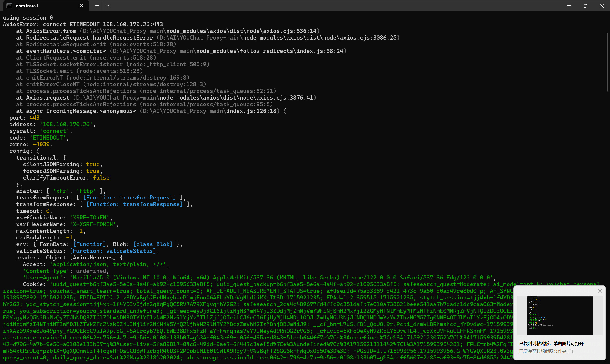Click the axios link in Axios.request line

point(211,98)
